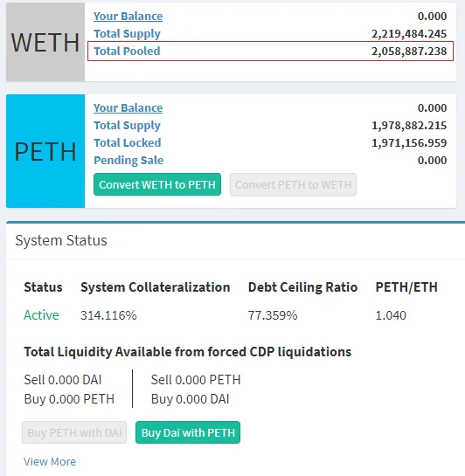Image resolution: width=465 pixels, height=476 pixels.
Task: Click the System Status panel heading
Action: pyautogui.click(x=61, y=240)
